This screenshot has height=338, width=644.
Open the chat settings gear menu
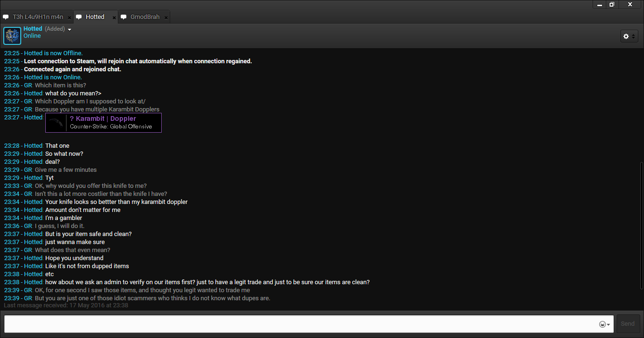629,36
